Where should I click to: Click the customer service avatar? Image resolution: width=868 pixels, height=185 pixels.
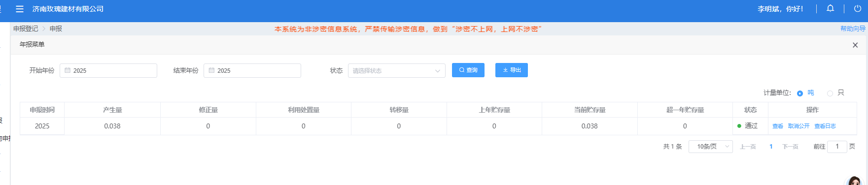click(x=855, y=181)
